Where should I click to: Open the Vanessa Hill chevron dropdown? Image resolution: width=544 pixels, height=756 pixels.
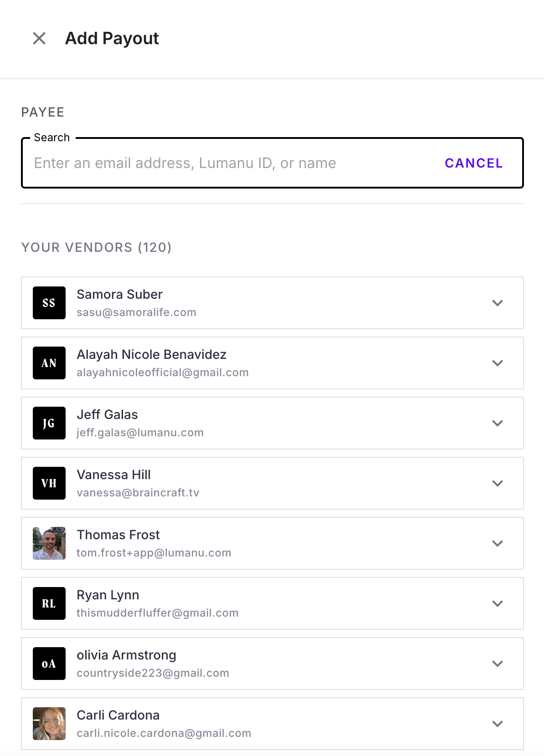498,483
